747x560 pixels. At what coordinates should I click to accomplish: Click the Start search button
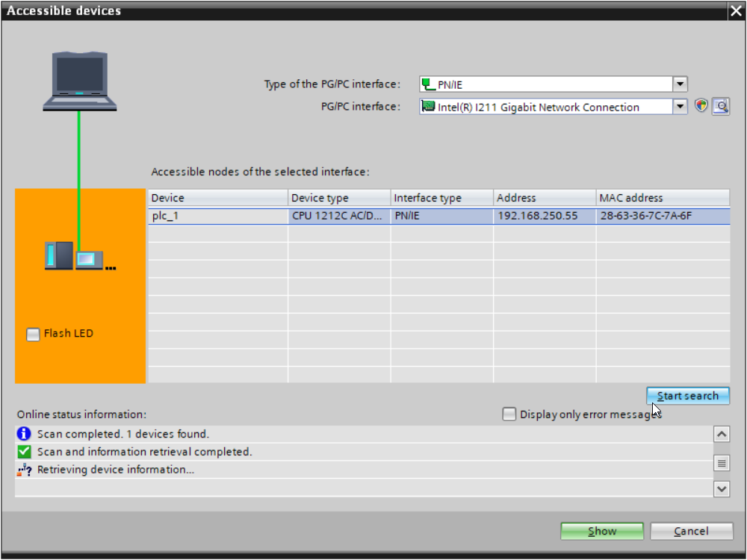point(687,396)
